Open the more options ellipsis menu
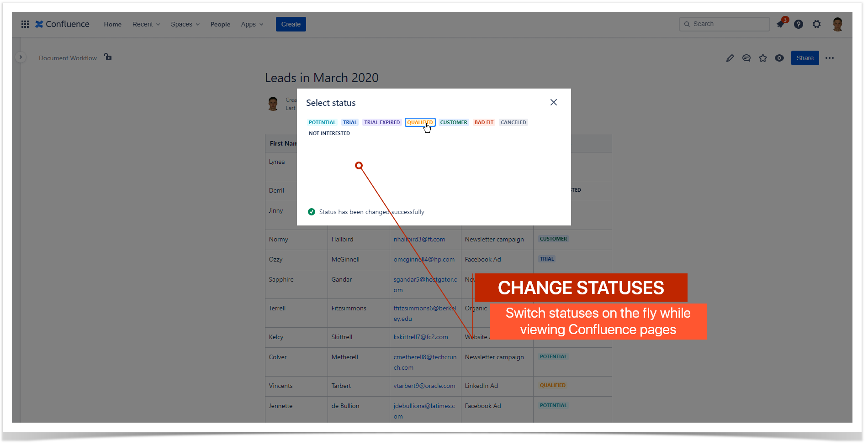The width and height of the screenshot is (868, 445). tap(830, 58)
